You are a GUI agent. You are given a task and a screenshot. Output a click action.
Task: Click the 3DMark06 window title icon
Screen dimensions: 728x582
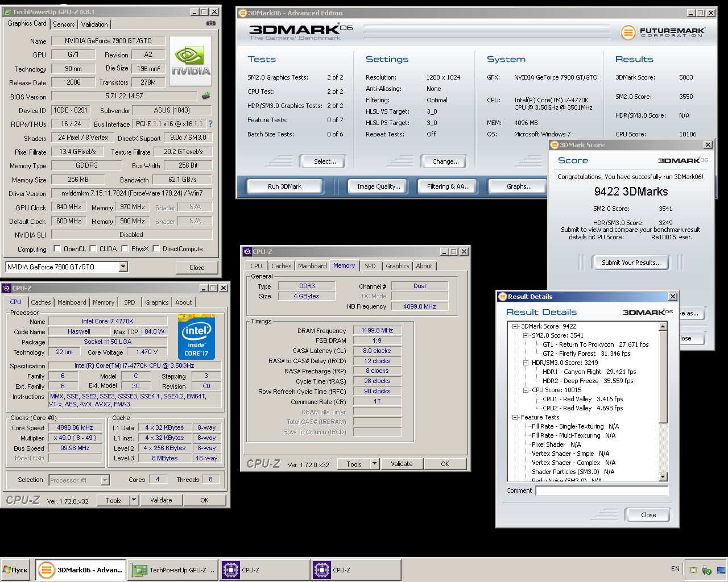[x=243, y=13]
